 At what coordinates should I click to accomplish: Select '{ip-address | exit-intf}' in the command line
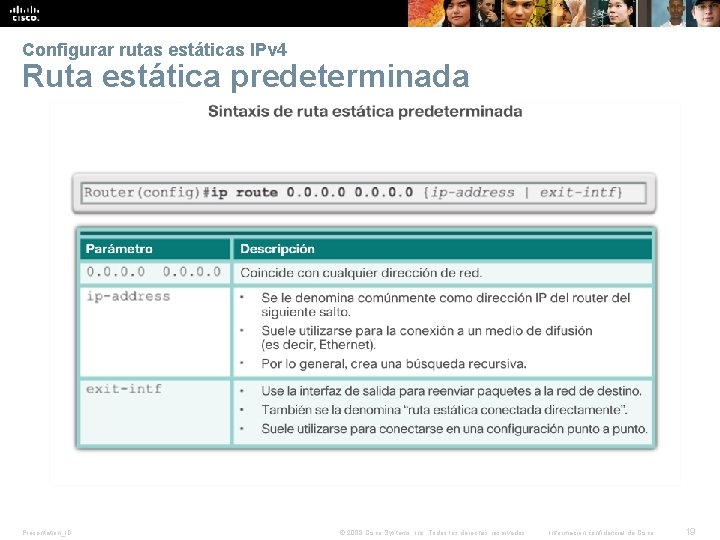coord(523,192)
